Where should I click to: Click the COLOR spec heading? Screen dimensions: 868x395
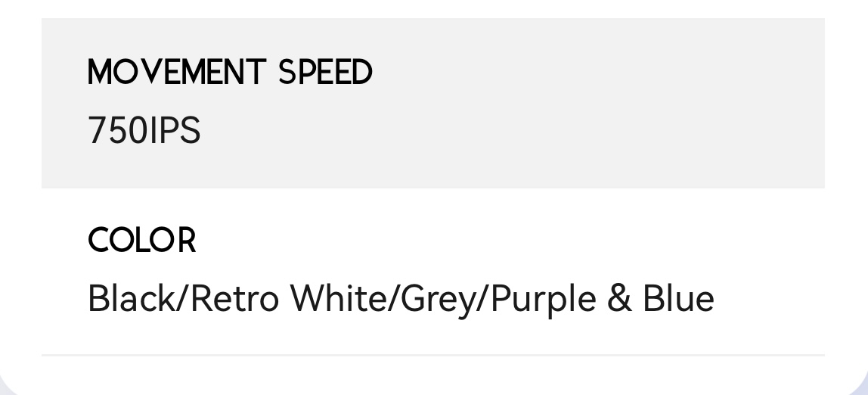[x=141, y=241]
